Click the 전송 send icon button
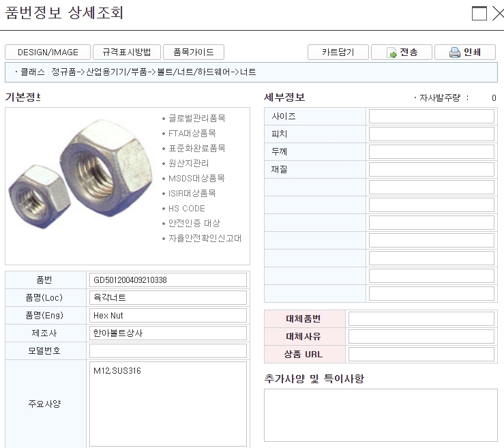 [x=402, y=53]
